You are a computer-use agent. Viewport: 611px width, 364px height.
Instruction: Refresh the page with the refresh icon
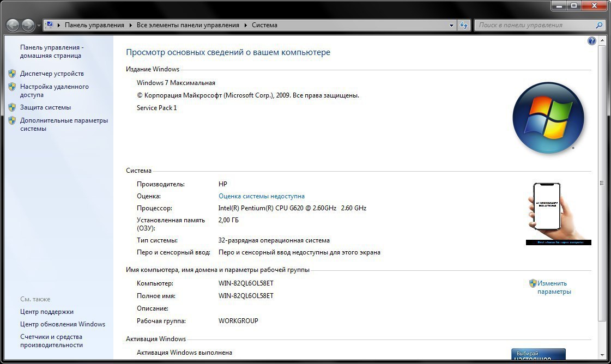[464, 25]
